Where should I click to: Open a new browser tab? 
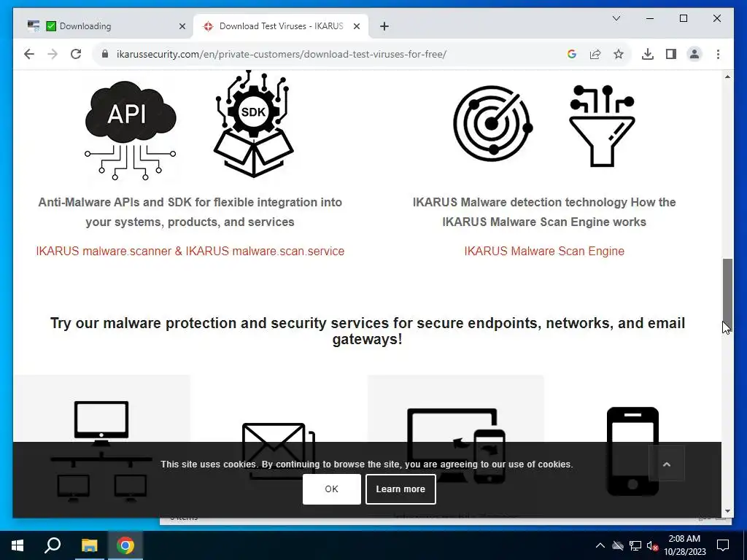click(384, 27)
